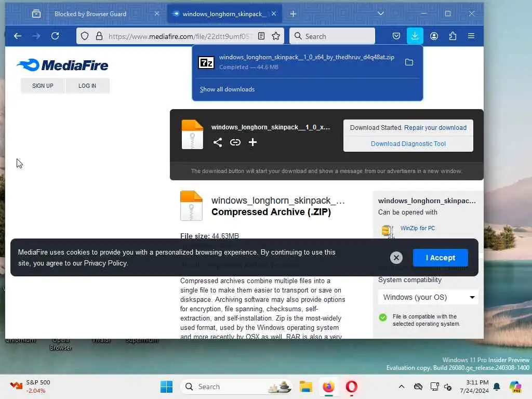Open the Windows Start menu
The height and width of the screenshot is (399, 532).
click(166, 387)
